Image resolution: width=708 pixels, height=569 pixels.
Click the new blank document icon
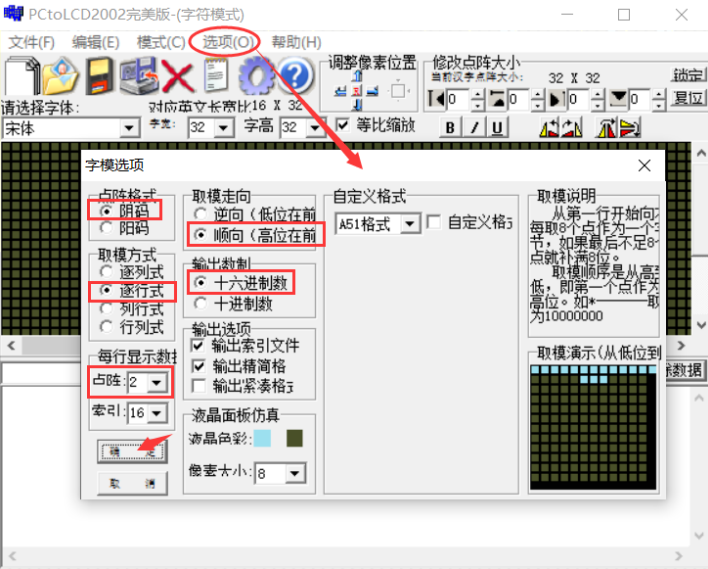click(x=23, y=75)
